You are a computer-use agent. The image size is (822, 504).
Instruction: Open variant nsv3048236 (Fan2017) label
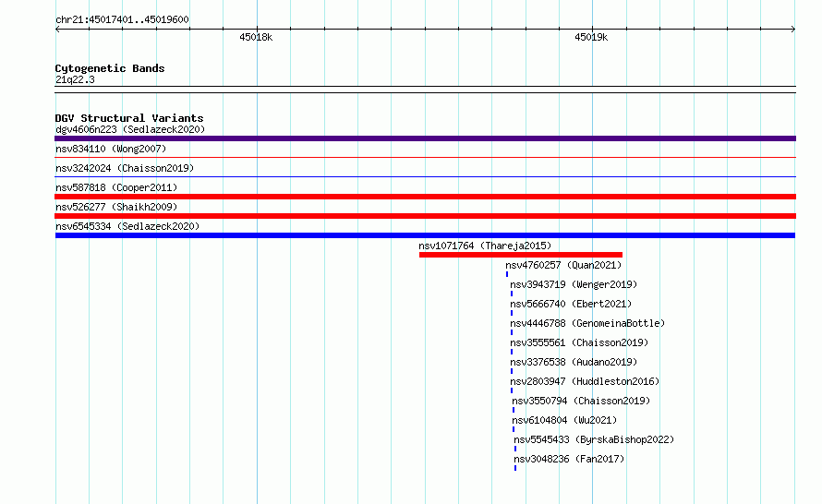click(569, 459)
